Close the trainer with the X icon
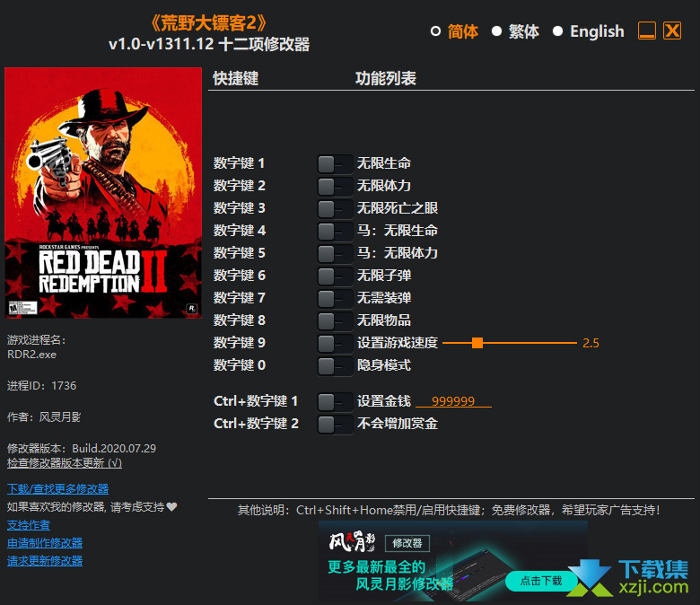 [672, 31]
